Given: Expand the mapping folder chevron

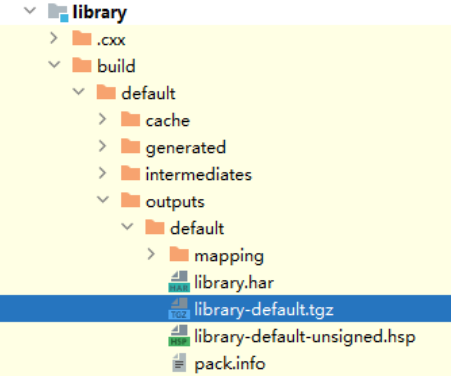Looking at the screenshot, I should point(151,254).
